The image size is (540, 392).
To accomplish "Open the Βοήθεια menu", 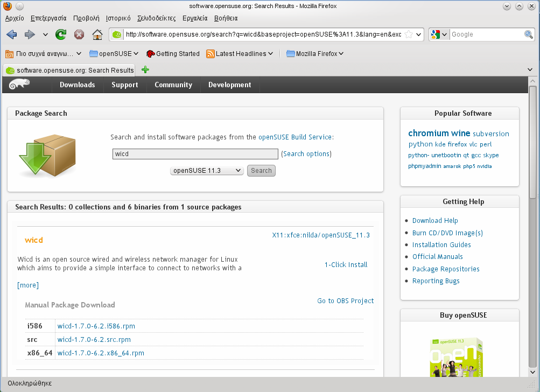I will click(226, 18).
